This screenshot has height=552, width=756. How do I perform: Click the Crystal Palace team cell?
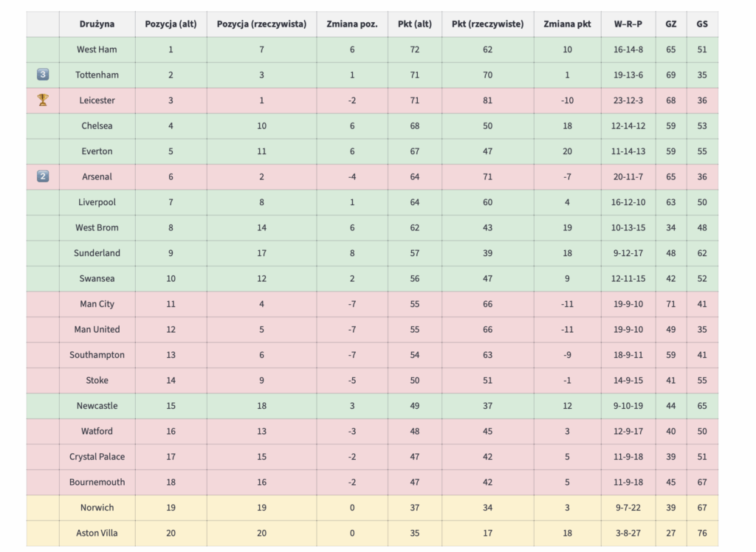(97, 457)
